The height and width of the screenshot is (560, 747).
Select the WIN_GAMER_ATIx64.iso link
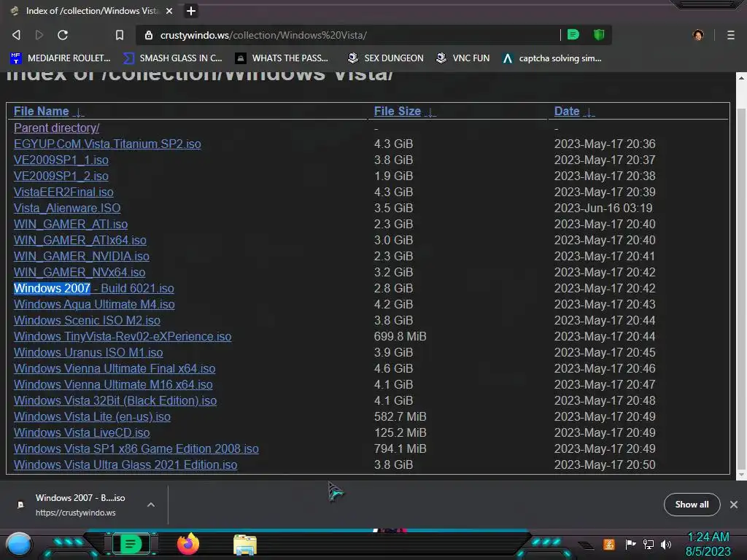(80, 240)
